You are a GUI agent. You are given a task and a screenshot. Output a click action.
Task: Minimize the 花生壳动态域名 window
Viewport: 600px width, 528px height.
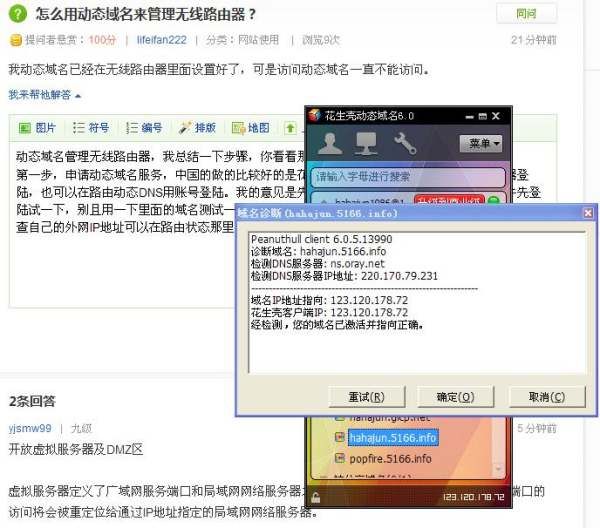point(470,116)
